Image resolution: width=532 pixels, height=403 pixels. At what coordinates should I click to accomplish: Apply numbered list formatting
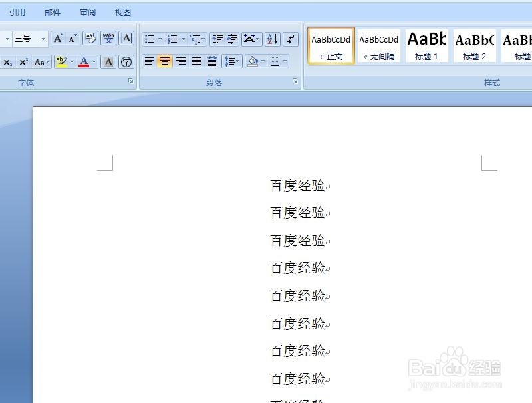click(172, 39)
